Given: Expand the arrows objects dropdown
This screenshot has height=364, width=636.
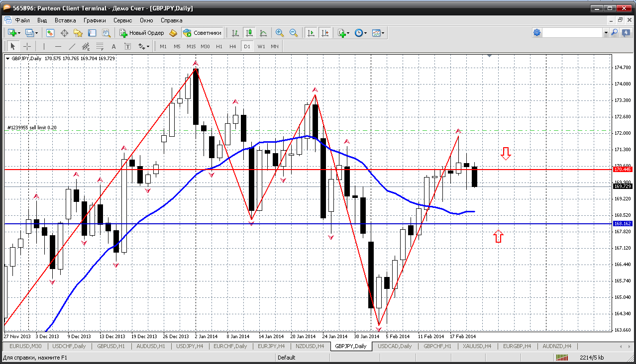Looking at the screenshot, I should [x=148, y=46].
